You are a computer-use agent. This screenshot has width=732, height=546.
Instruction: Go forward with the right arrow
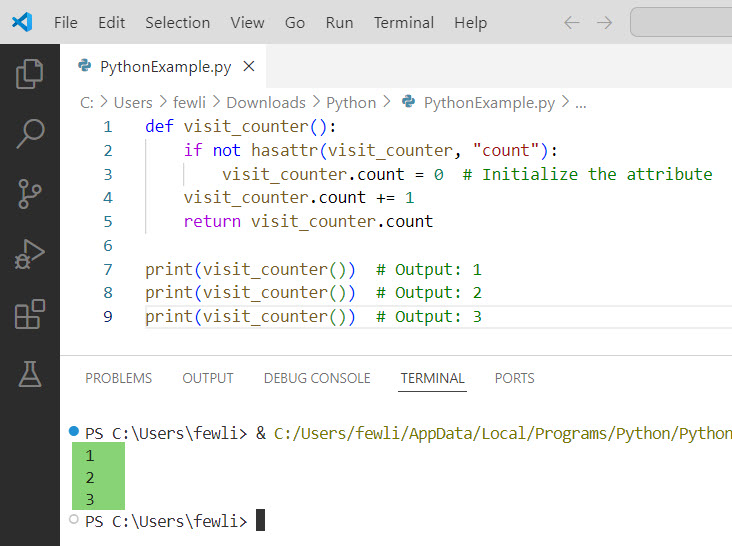(605, 22)
